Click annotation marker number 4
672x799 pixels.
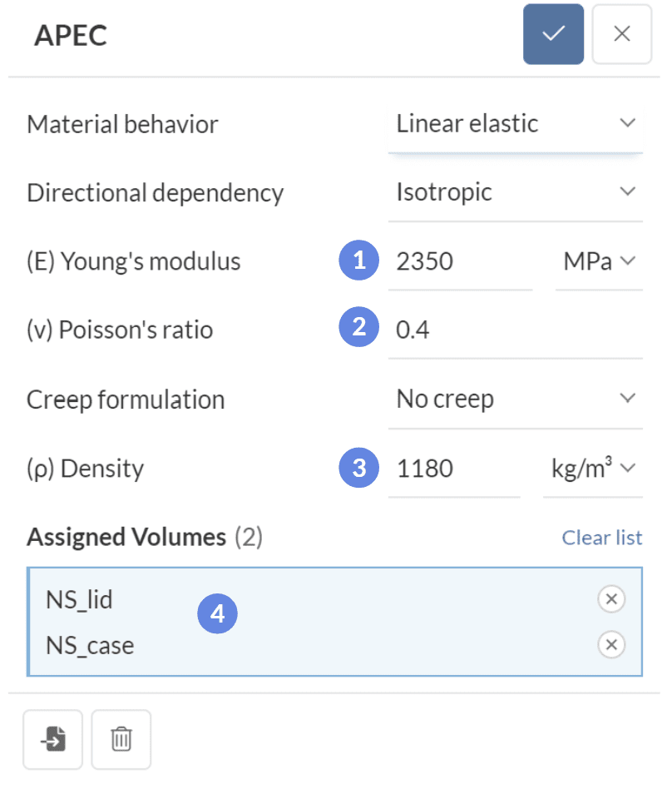(x=217, y=614)
